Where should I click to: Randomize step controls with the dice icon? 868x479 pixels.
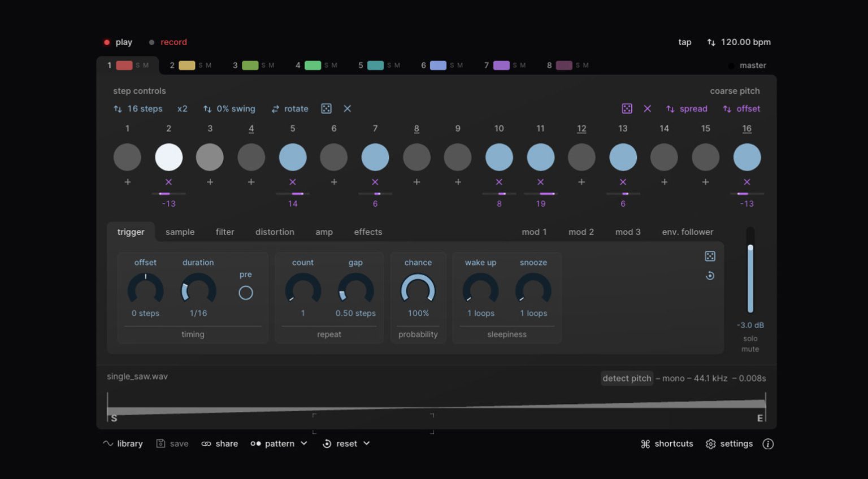point(327,108)
